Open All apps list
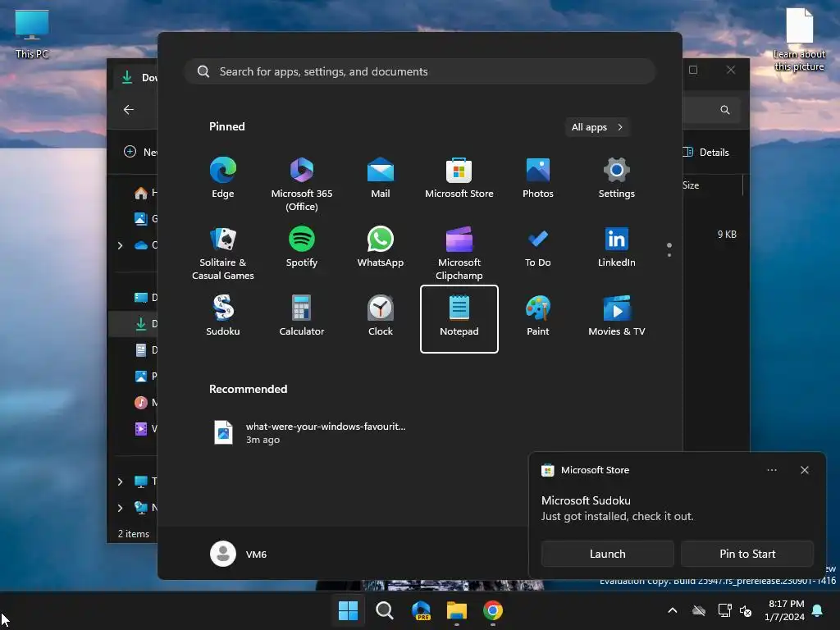The height and width of the screenshot is (630, 840). 597,127
